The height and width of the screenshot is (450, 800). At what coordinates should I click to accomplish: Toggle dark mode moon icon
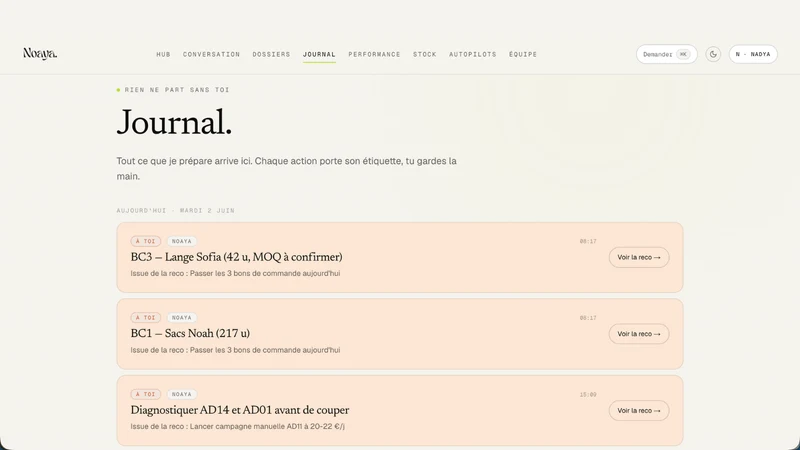point(713,54)
